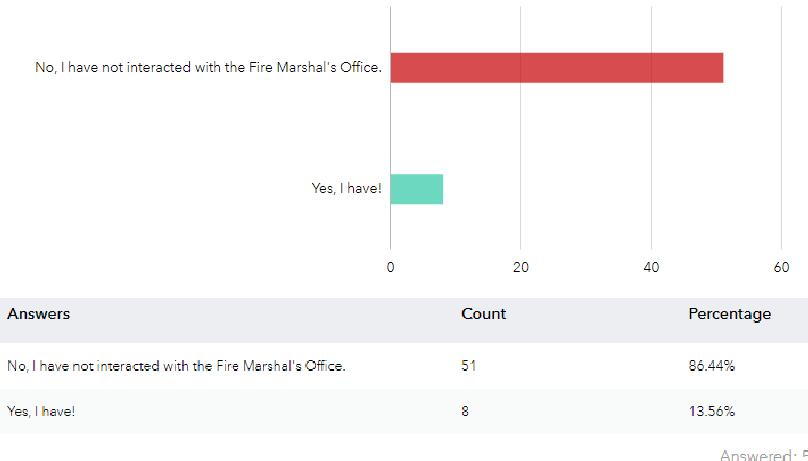
Task: Click the 'Answers' column header
Action: 38,314
